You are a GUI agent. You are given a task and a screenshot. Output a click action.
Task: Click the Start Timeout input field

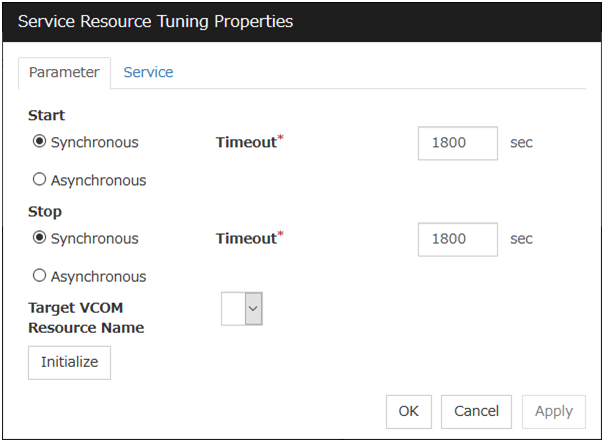[x=457, y=143]
